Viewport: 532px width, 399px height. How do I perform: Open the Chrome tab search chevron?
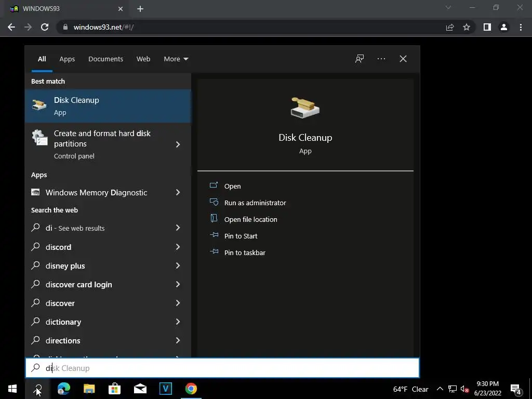tap(448, 7)
